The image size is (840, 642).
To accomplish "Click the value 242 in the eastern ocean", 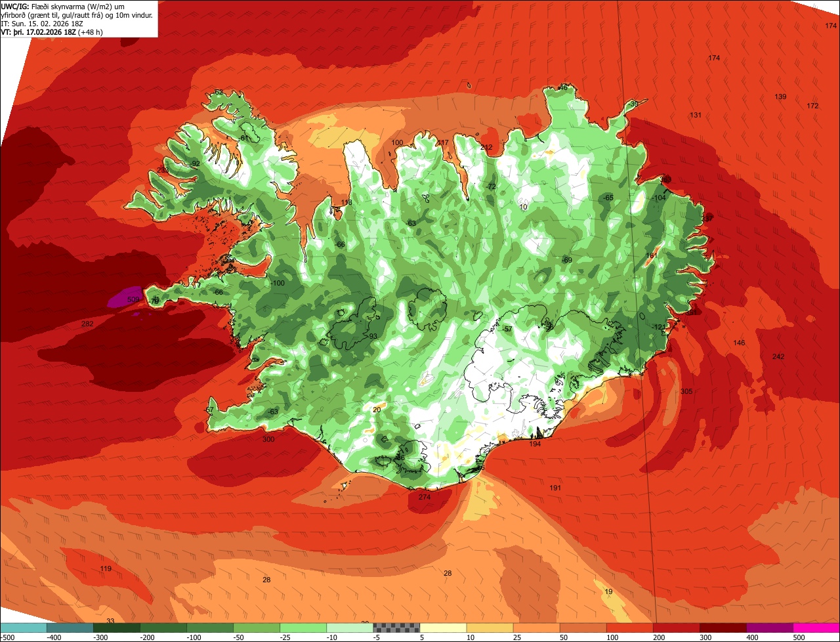I will (x=778, y=356).
